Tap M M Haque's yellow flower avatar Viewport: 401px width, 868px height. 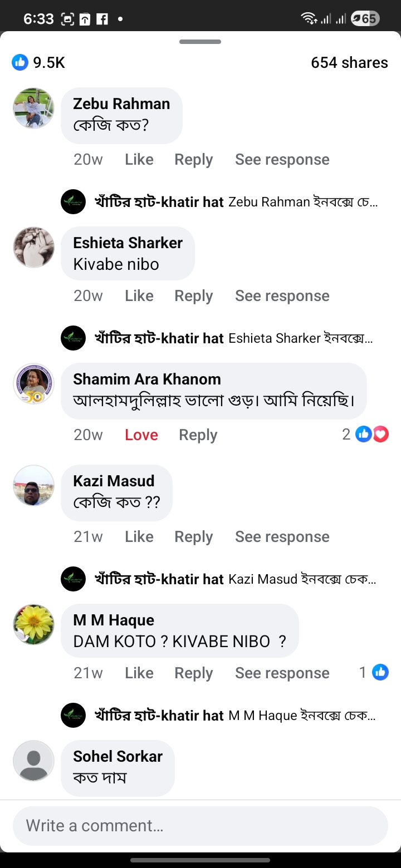pyautogui.click(x=34, y=624)
